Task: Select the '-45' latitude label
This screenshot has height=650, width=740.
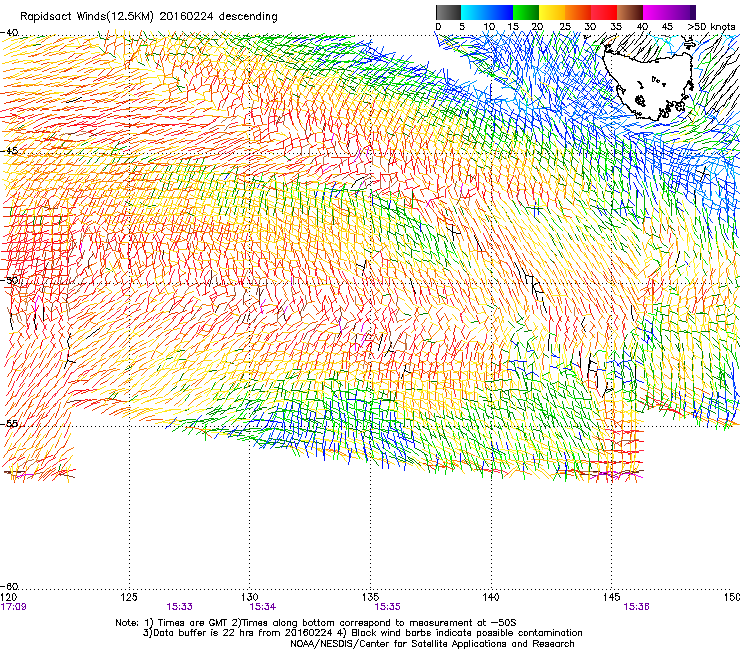Action: click(9, 151)
